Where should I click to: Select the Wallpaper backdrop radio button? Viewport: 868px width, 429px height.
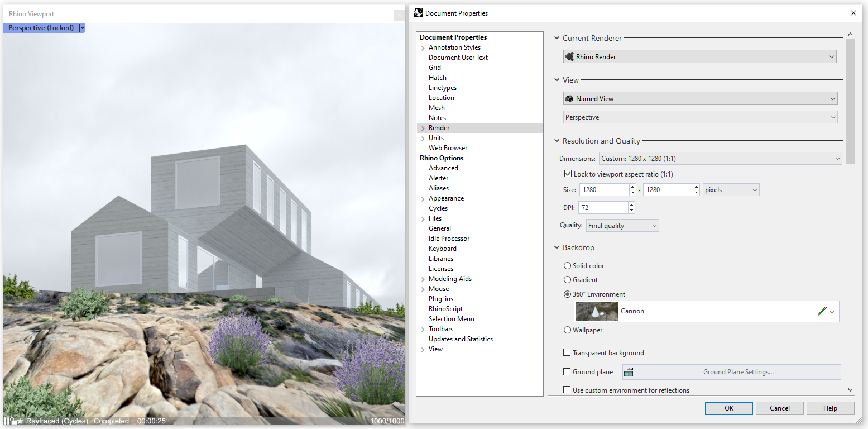(x=568, y=330)
